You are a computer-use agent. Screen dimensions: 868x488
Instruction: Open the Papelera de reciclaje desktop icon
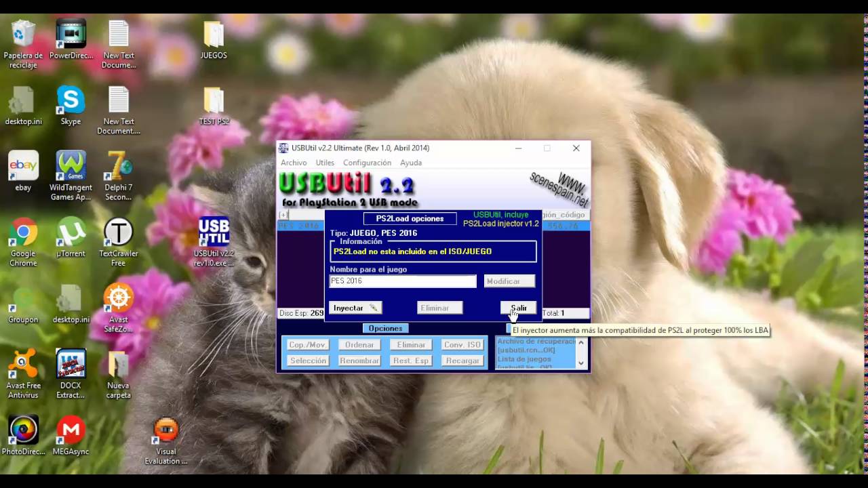(23, 44)
